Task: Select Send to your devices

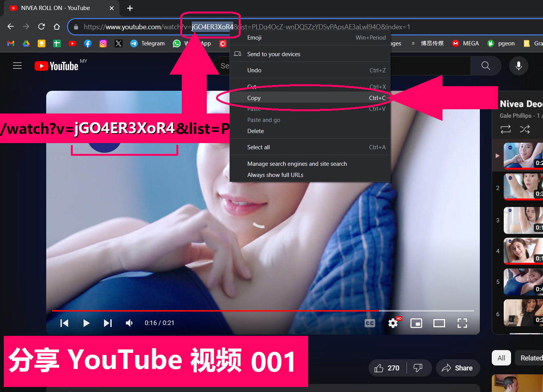Action: pos(310,54)
